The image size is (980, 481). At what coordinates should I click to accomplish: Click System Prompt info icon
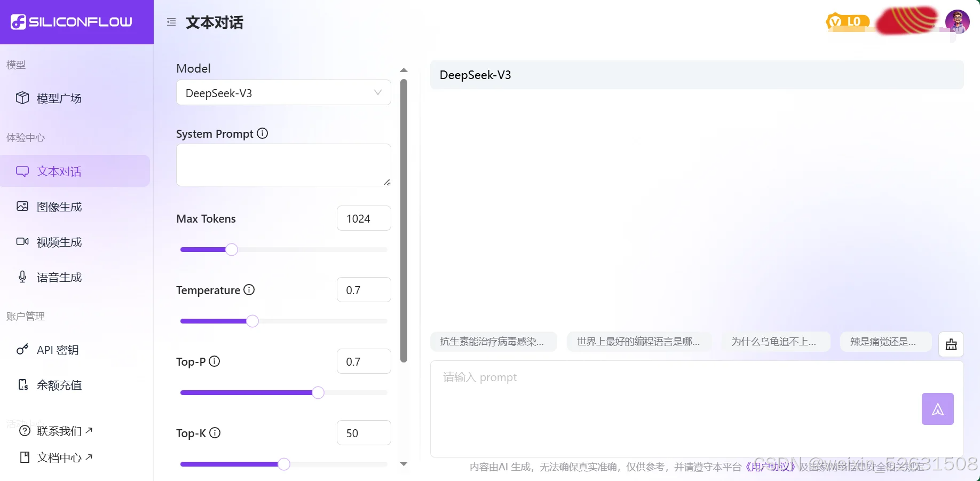(x=262, y=133)
